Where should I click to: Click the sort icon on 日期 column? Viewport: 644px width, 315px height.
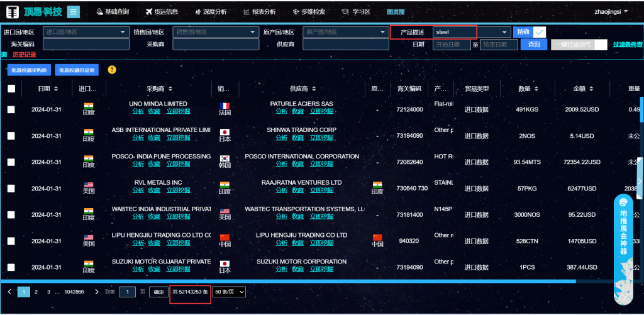click(56, 89)
